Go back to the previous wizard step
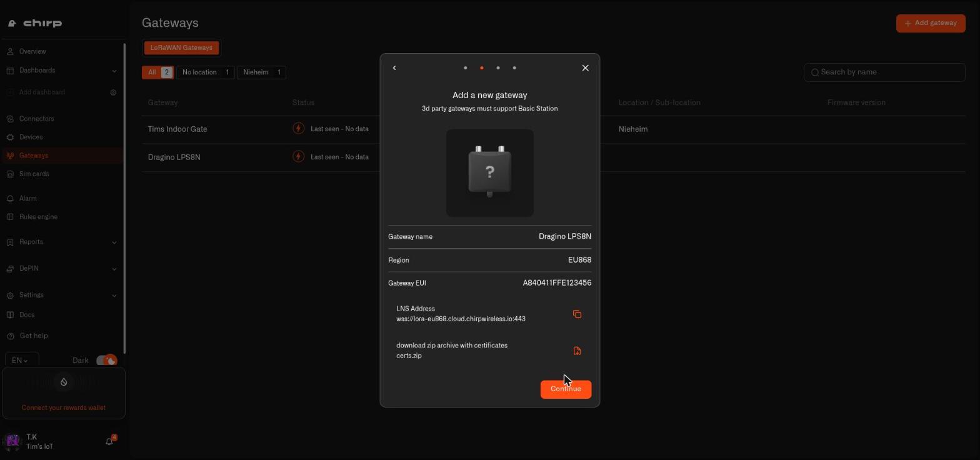980x460 pixels. point(394,67)
